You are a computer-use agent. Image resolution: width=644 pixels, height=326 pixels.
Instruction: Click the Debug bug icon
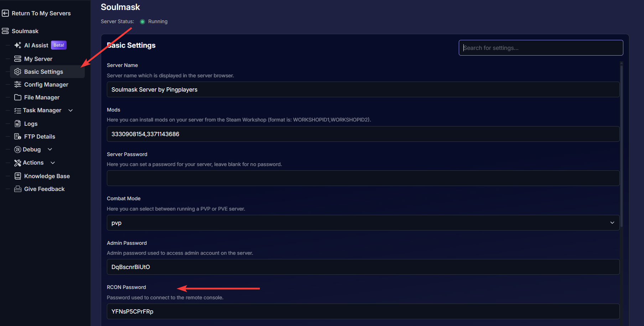coord(17,149)
